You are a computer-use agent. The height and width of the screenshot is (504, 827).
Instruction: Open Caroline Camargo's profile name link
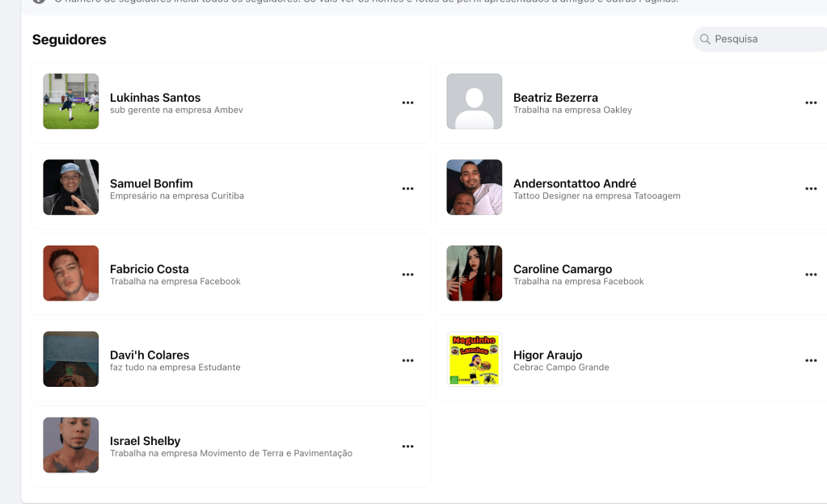(x=563, y=269)
